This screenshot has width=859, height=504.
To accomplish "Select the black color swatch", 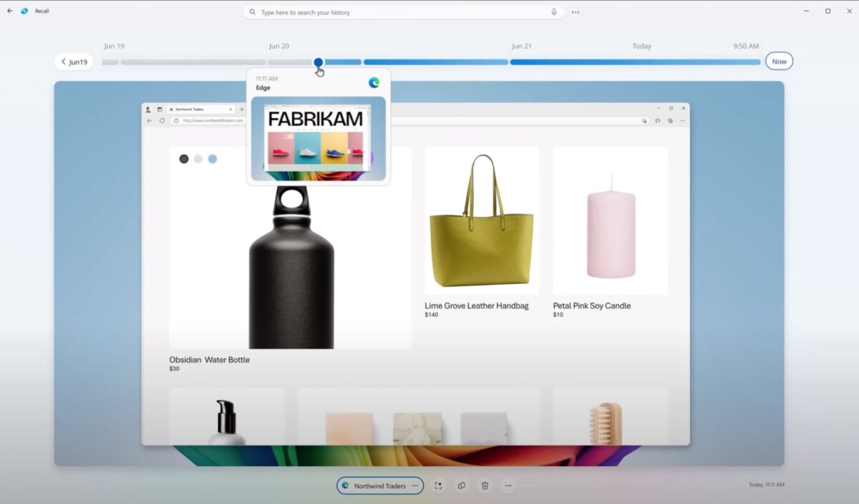I will [184, 159].
